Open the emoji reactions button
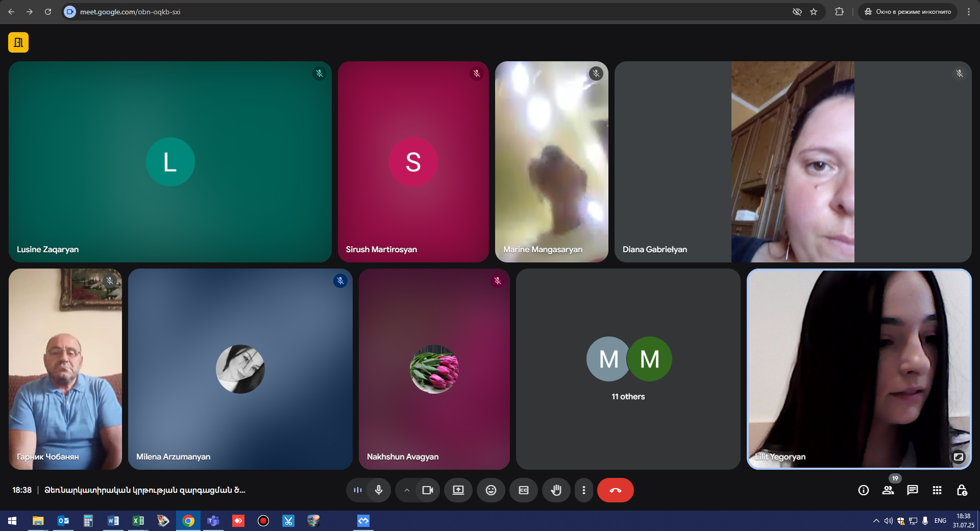The width and height of the screenshot is (980, 531). click(491, 490)
